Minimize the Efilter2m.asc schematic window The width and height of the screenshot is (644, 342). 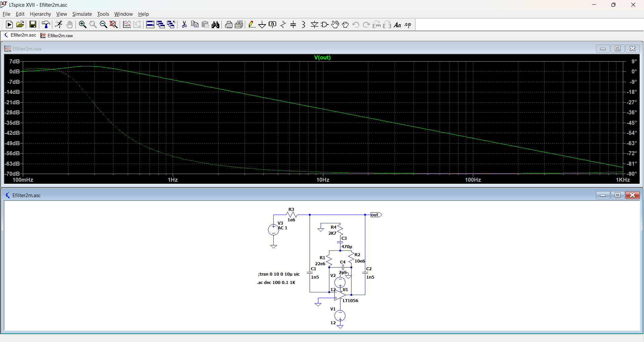click(x=603, y=195)
